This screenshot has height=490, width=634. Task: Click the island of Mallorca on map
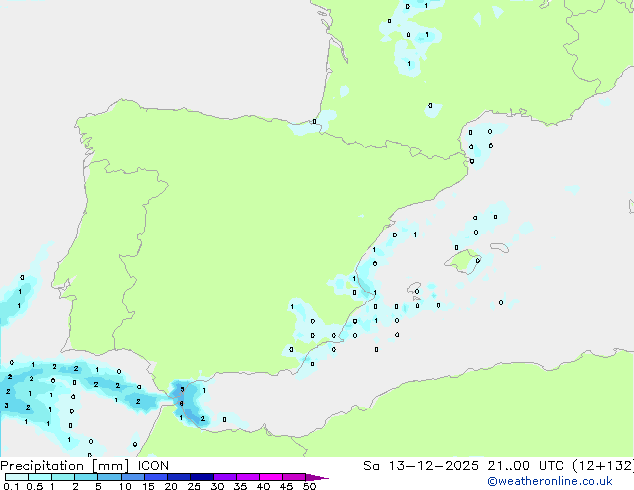click(463, 262)
